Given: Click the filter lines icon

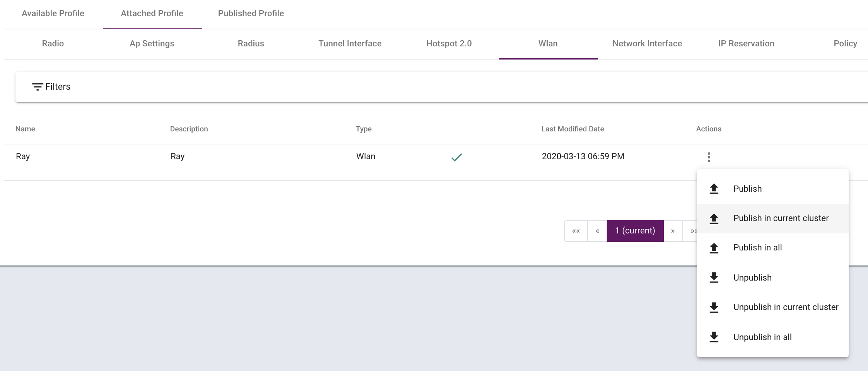Looking at the screenshot, I should [37, 87].
